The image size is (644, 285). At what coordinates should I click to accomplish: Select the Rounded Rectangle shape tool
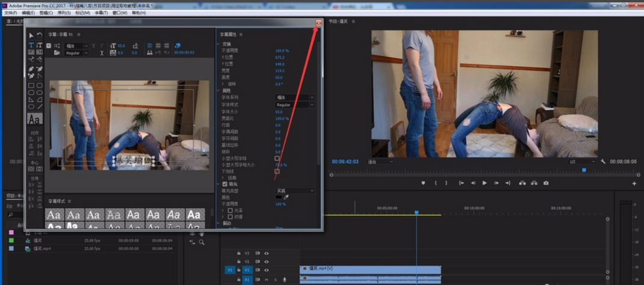[40, 86]
